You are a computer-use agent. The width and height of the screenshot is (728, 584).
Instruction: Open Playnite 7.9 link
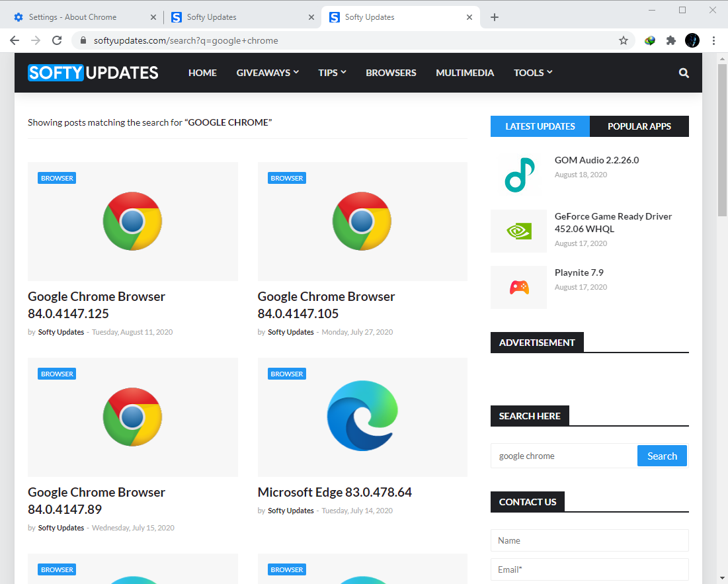[579, 272]
